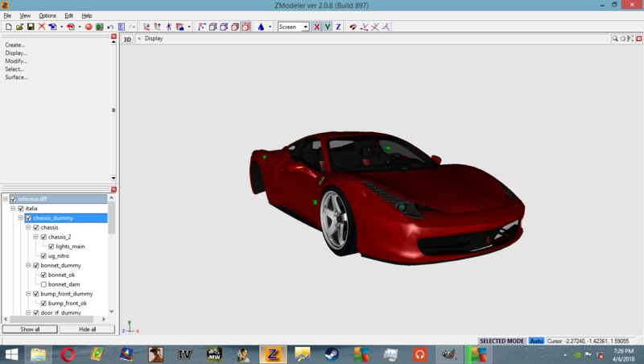
Task: Toggle the X axis constraint button
Action: click(316, 27)
